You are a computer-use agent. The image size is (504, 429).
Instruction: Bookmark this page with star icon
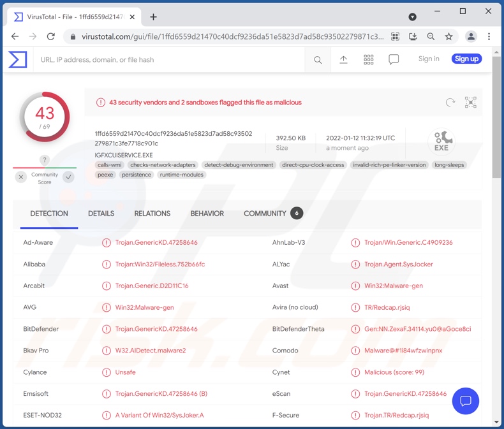point(448,36)
